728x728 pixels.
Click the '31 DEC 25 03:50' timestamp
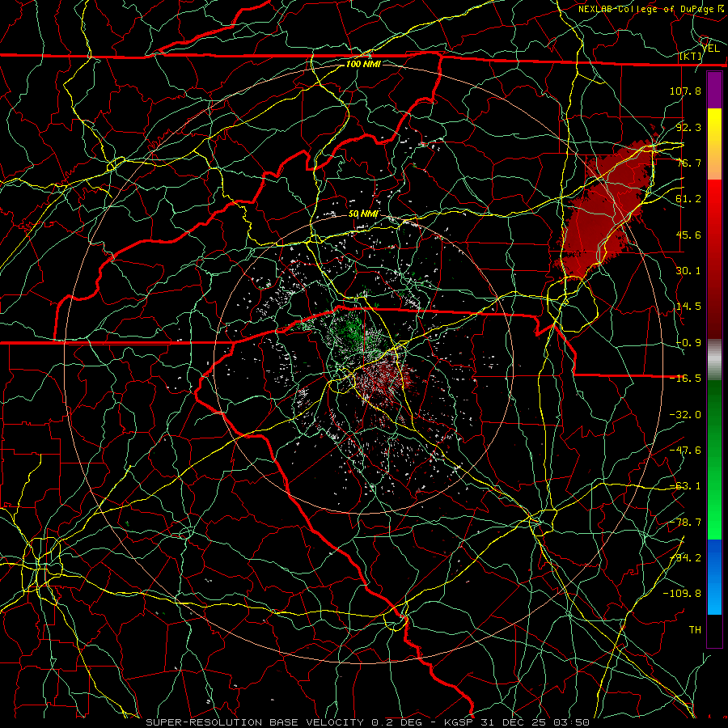click(x=535, y=722)
